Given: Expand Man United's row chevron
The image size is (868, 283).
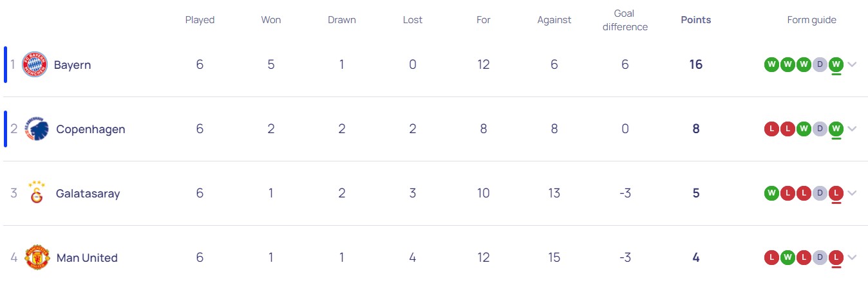Looking at the screenshot, I should [x=853, y=257].
